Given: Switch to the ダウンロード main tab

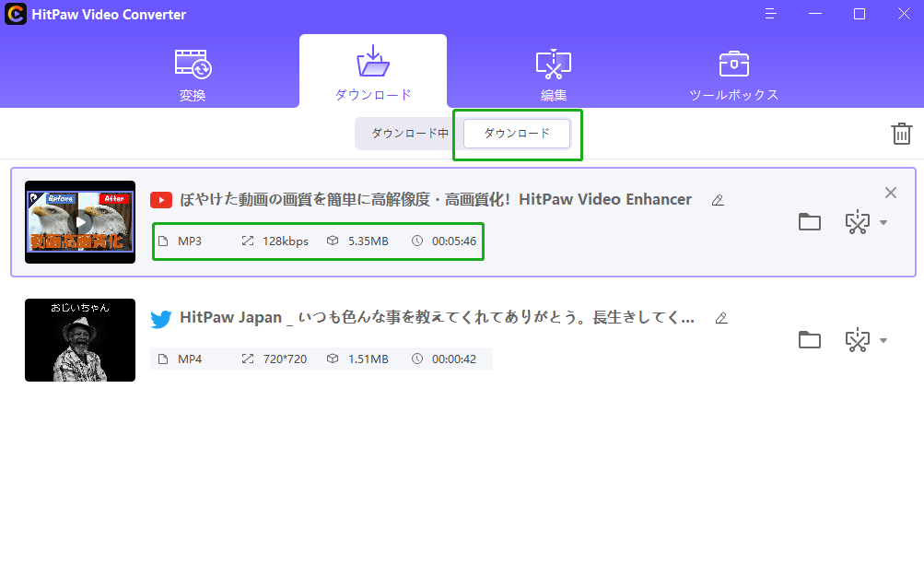Looking at the screenshot, I should (x=373, y=73).
